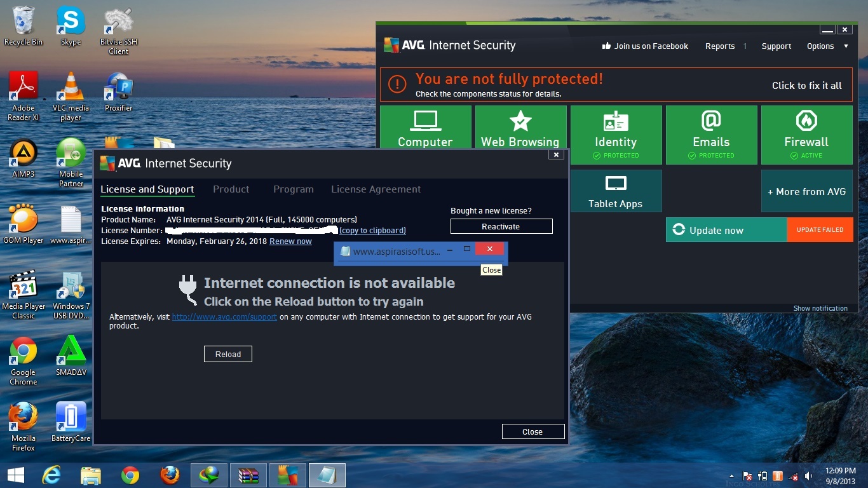Open the Web Browsing tile in AVG
This screenshot has width=868, height=488.
(x=521, y=127)
